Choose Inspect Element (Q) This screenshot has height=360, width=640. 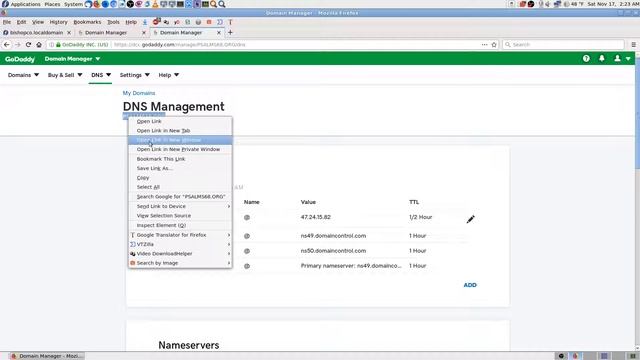(180, 225)
